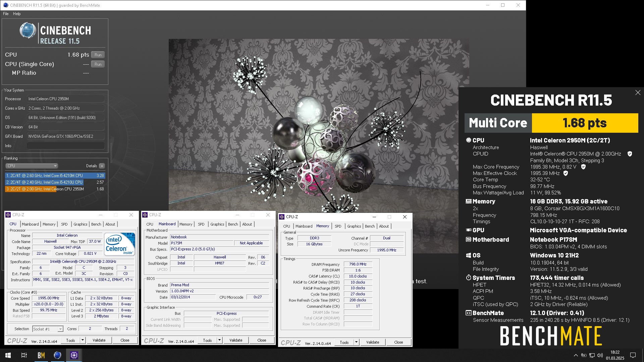Viewport: 644px width, 362px height.
Task: Expand Tools dropdown arrow in Memory CPU-Z
Action: tap(356, 342)
